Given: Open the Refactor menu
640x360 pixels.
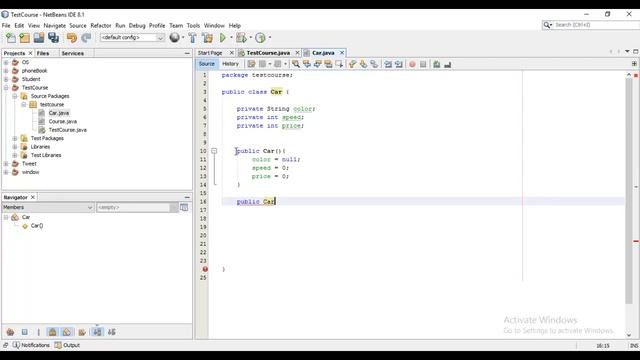Looking at the screenshot, I should (x=101, y=25).
